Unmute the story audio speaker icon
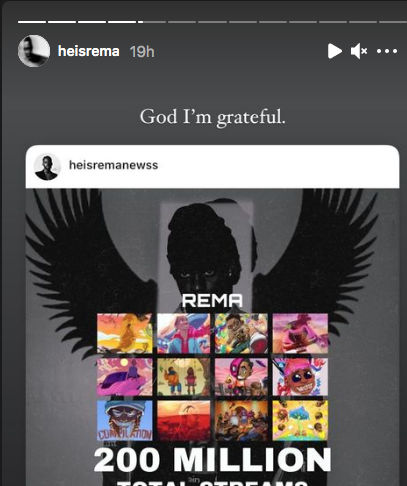The image size is (407, 486). (359, 51)
